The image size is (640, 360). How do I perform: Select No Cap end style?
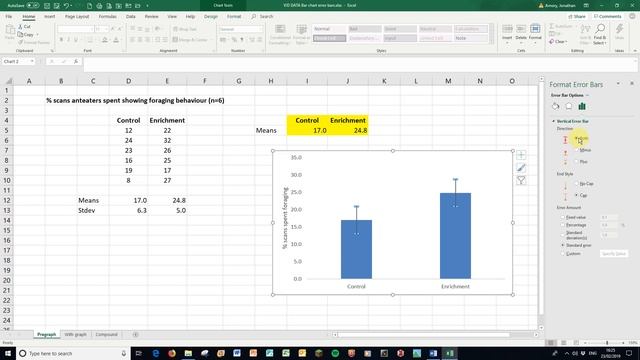(577, 184)
